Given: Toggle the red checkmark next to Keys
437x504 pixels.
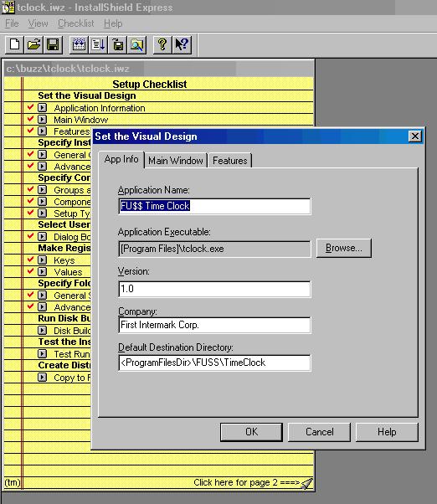Looking at the screenshot, I should (30, 260).
